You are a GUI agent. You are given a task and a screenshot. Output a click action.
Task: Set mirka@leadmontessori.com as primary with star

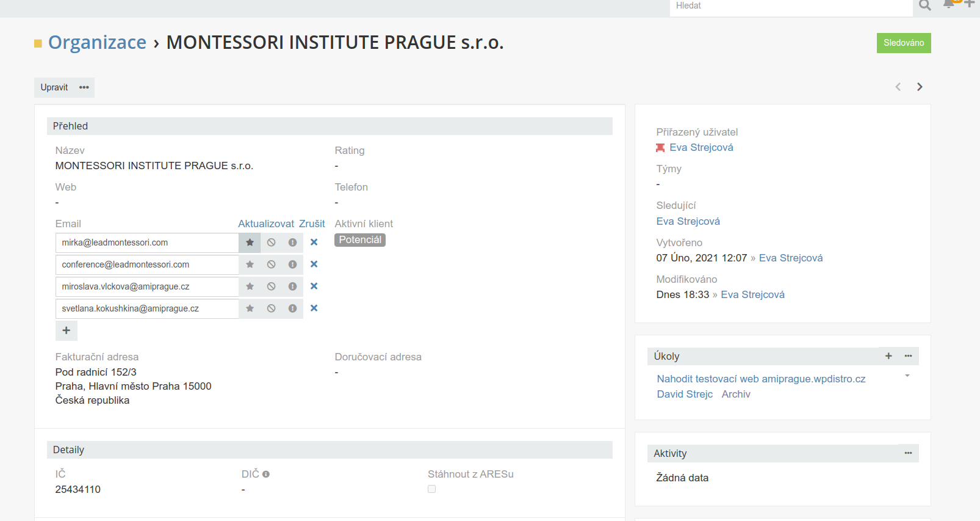click(250, 242)
